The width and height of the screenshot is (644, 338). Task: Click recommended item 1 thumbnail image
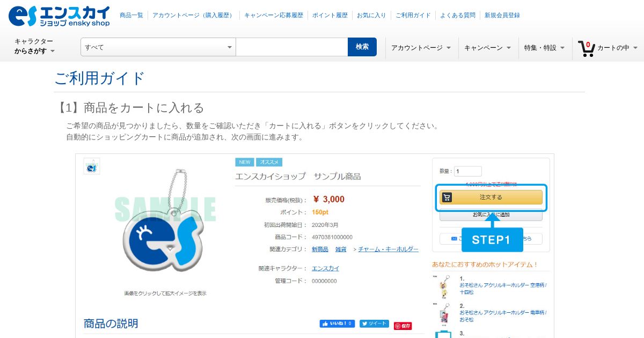pos(442,286)
